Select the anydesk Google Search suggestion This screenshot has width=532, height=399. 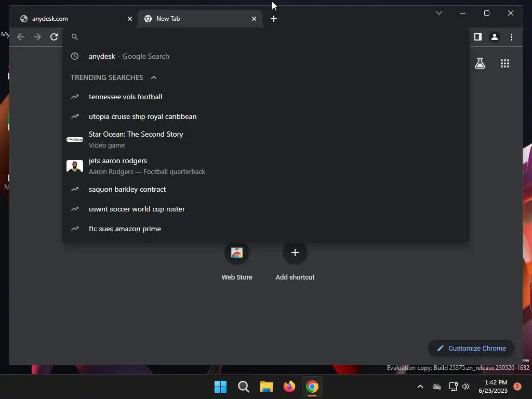pyautogui.click(x=266, y=56)
